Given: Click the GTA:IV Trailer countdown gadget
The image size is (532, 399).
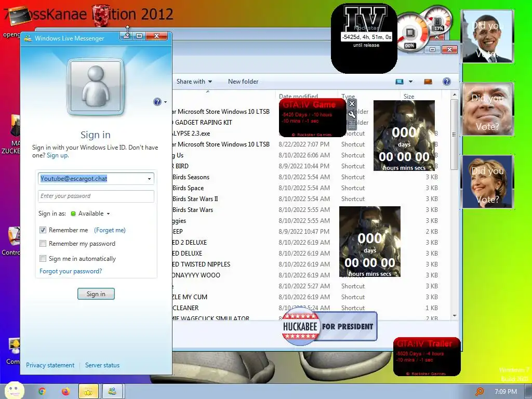Looking at the screenshot, I should pos(427,356).
